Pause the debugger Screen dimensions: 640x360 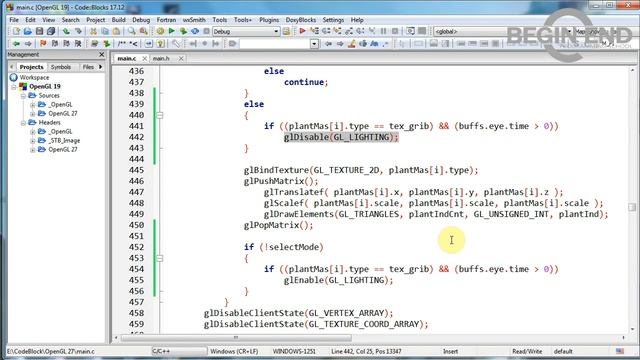[x=383, y=31]
